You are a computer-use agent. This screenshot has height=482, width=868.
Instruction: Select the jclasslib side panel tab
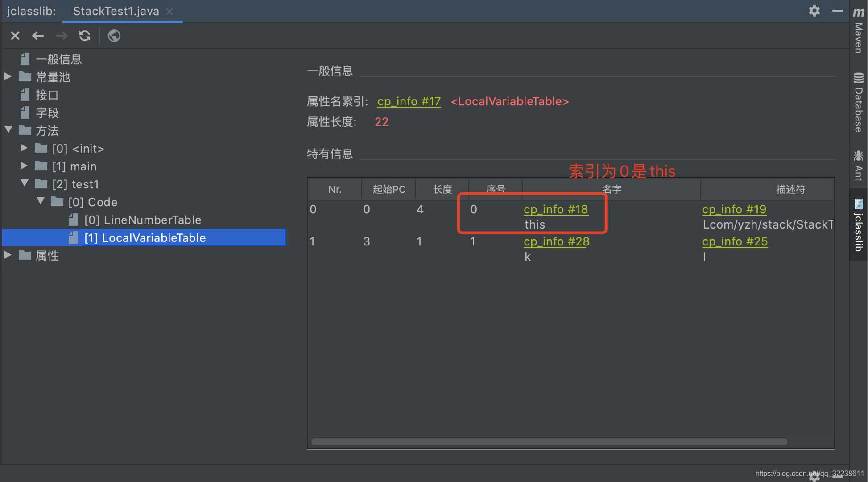(x=859, y=225)
